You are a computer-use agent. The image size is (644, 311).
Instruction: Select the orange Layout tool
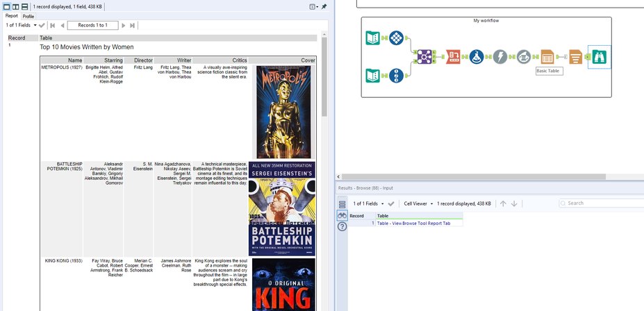(x=576, y=57)
